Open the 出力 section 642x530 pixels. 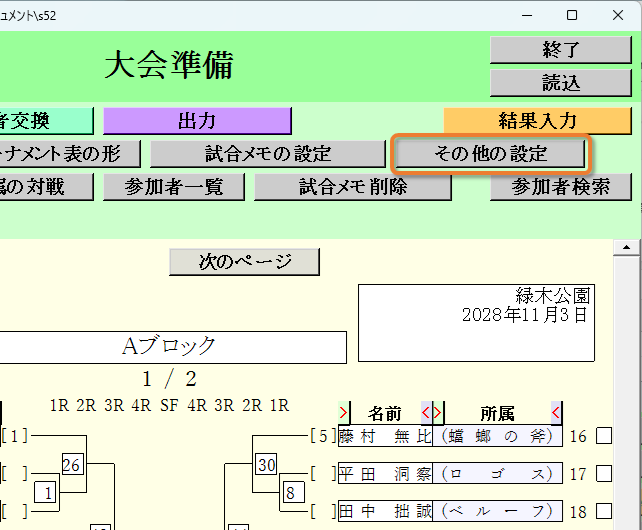click(197, 121)
